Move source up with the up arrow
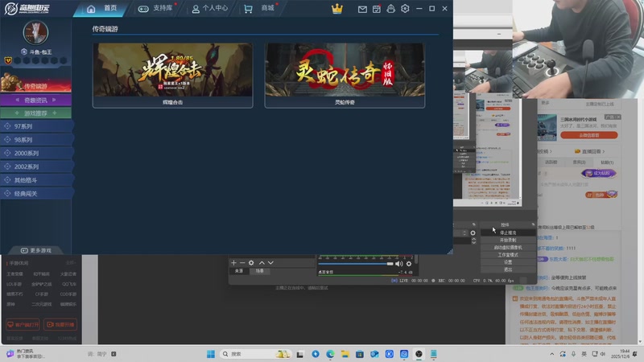This screenshot has height=362, width=644. pyautogui.click(x=262, y=263)
